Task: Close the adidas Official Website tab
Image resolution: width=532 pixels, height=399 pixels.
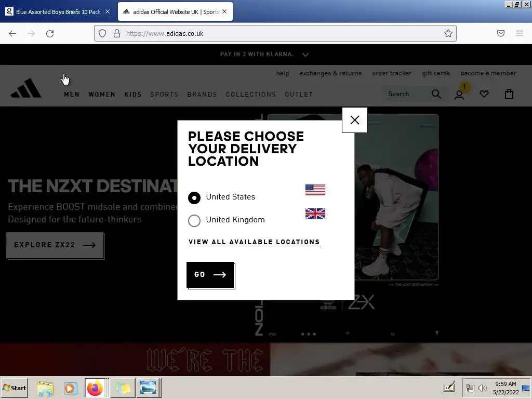Action: [224, 12]
